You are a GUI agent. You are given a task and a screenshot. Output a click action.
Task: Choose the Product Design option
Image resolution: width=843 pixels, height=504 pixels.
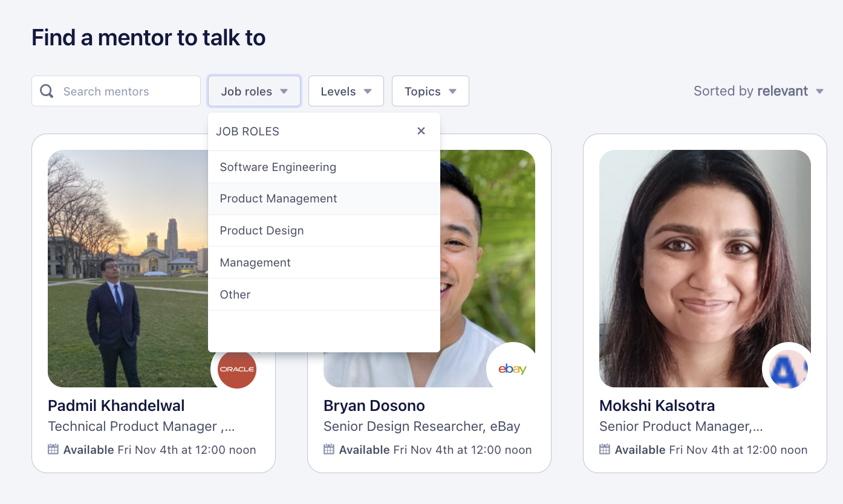[x=261, y=230]
